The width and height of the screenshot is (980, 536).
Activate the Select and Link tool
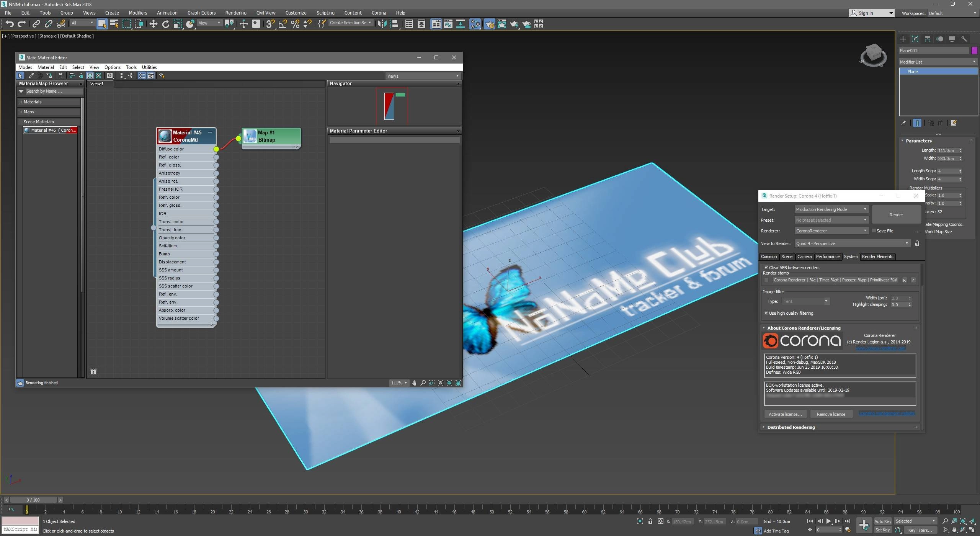[x=36, y=24]
